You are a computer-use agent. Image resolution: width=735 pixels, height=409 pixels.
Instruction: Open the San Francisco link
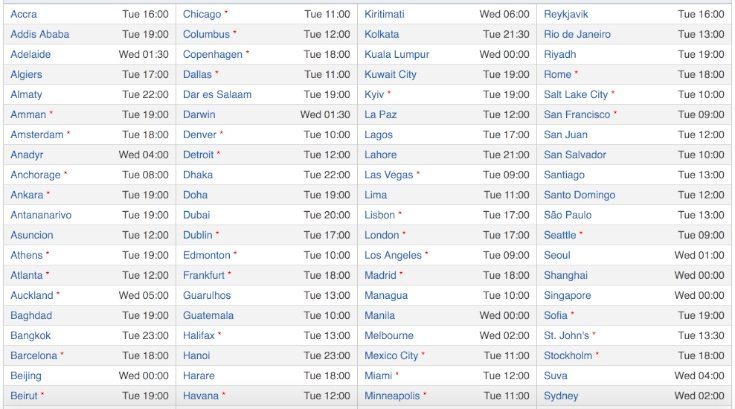577,114
